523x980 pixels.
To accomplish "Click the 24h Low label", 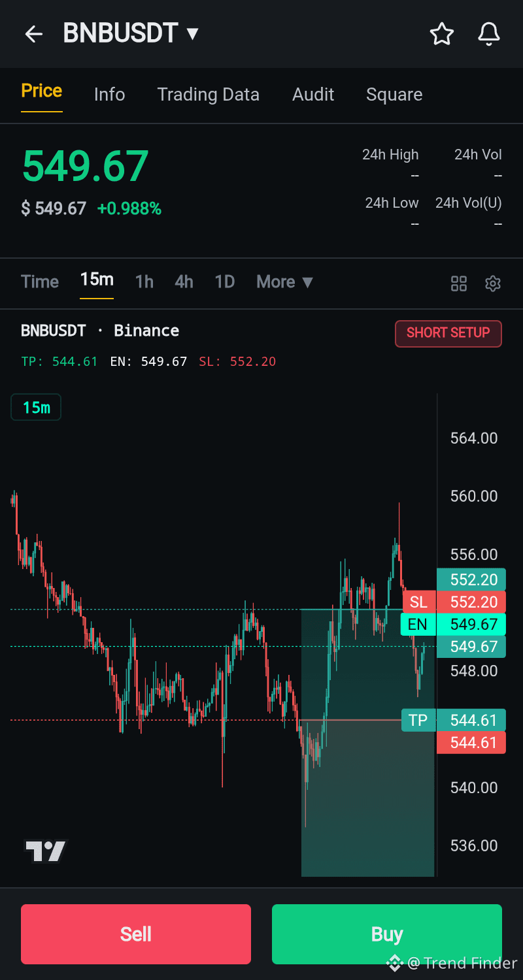I will (x=392, y=203).
